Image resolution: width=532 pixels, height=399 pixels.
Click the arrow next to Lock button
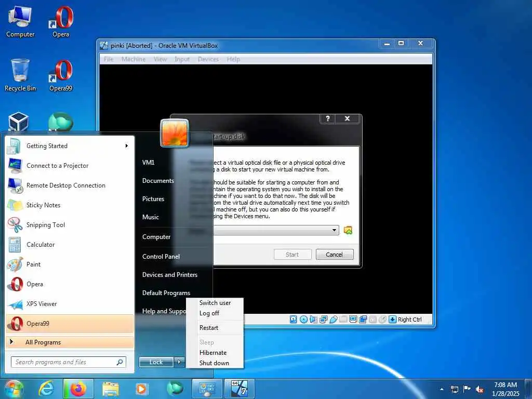click(x=179, y=362)
